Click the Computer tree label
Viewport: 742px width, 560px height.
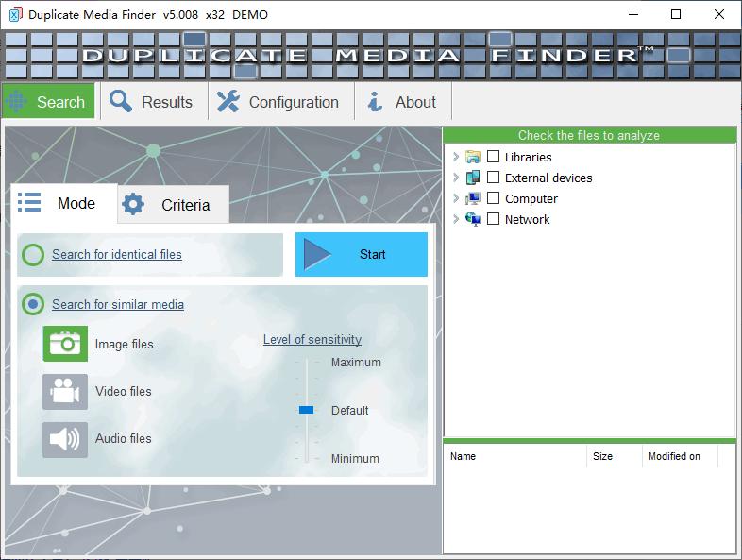click(531, 199)
